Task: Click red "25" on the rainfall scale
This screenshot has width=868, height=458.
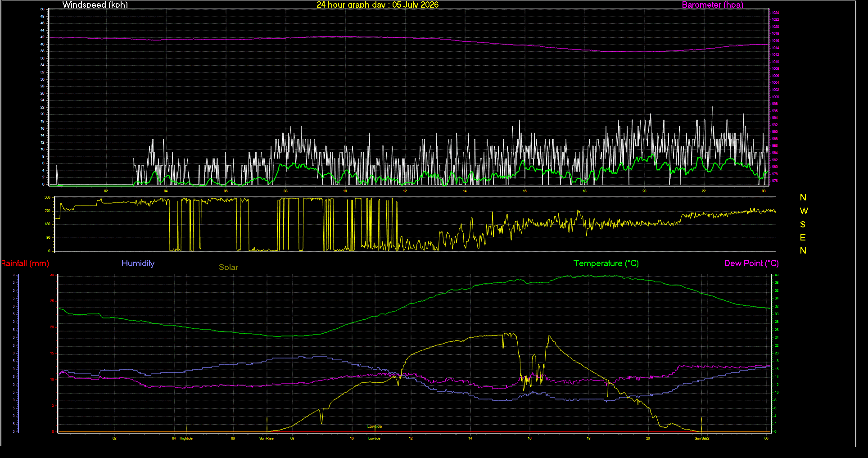Action: tap(52, 301)
